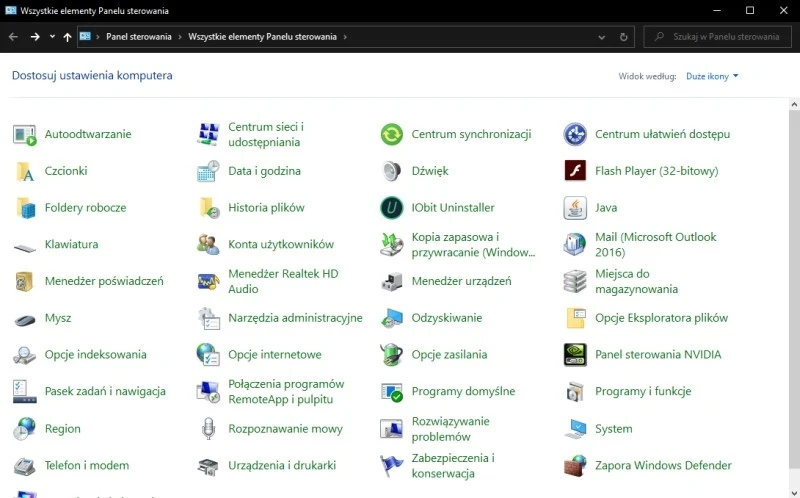
Task: Select the Panel sterowania breadcrumb
Action: (x=139, y=37)
